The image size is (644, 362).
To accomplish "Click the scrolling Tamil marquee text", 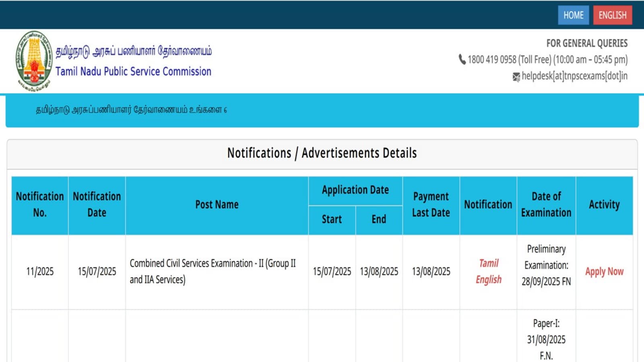I will point(131,110).
